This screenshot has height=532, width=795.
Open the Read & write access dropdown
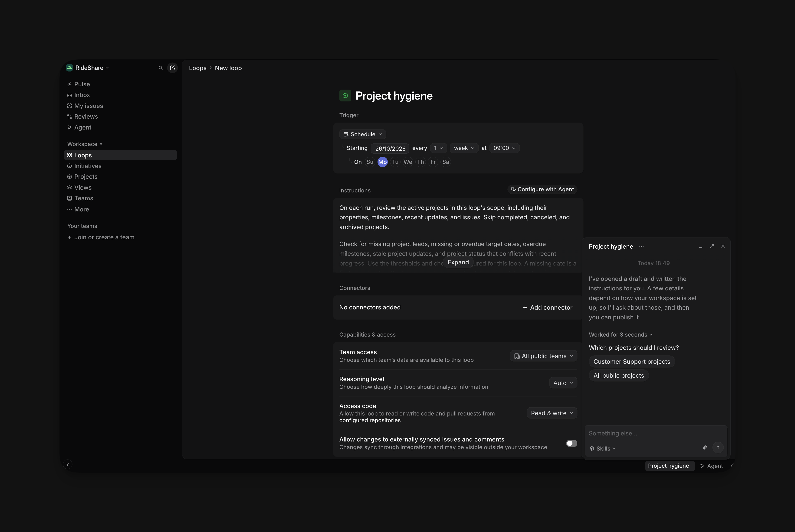(552, 413)
